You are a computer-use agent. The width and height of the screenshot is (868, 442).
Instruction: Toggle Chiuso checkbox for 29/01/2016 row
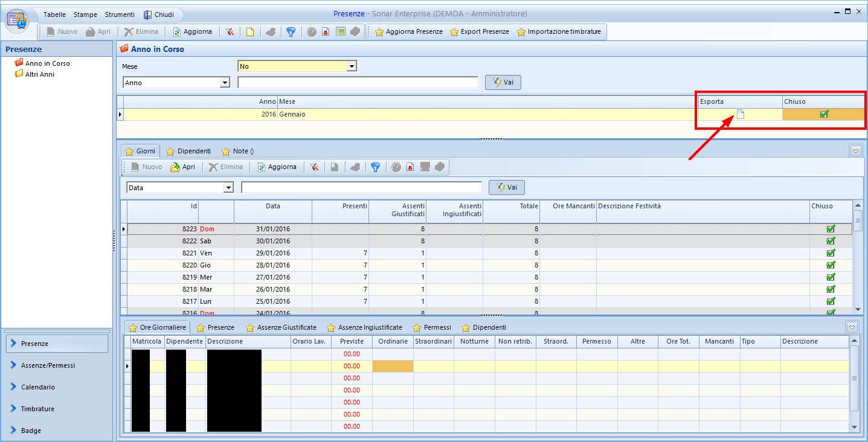point(831,253)
